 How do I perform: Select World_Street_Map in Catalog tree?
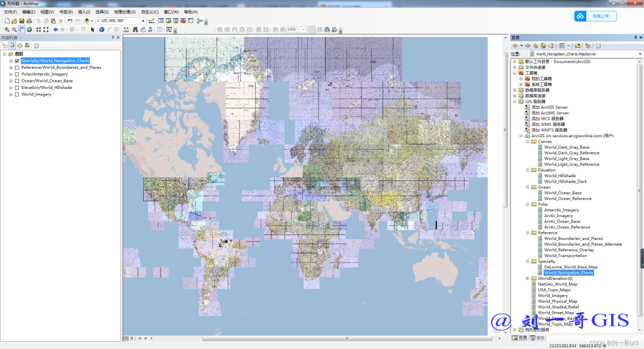tap(556, 313)
